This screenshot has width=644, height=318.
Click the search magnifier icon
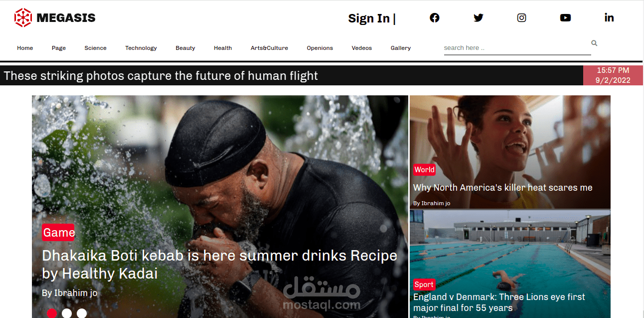pos(594,43)
